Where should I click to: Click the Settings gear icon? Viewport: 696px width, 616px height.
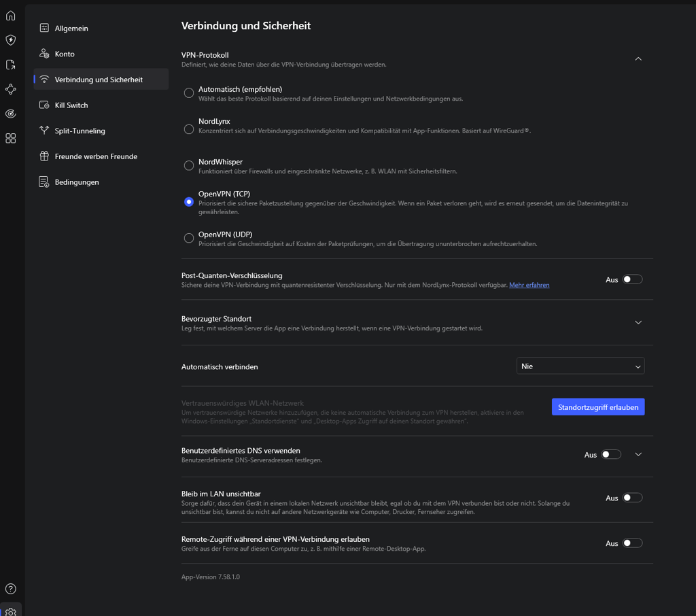pos(11,612)
